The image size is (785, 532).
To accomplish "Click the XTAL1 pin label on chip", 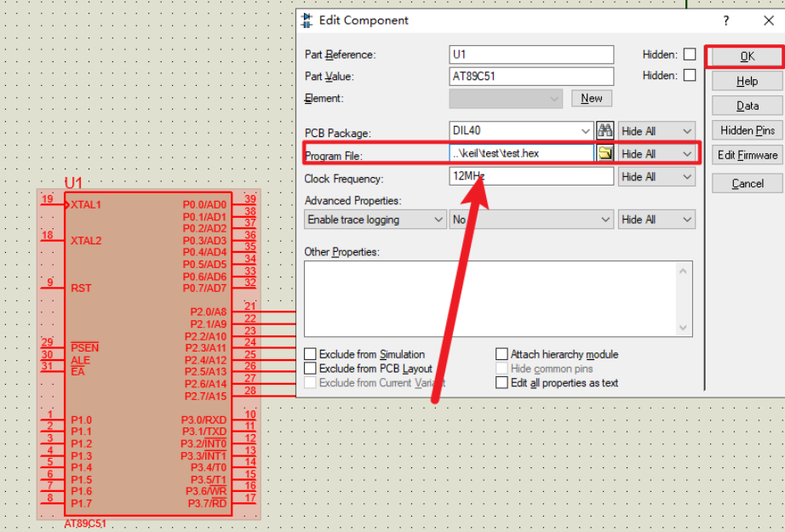I will [x=86, y=204].
